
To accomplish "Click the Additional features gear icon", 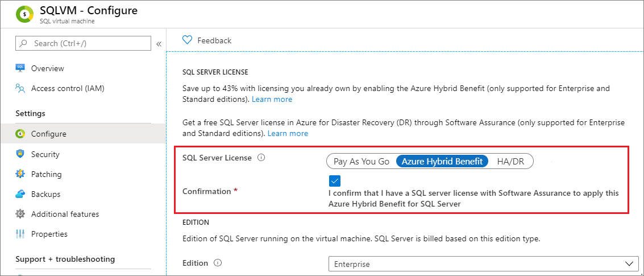I will click(20, 214).
